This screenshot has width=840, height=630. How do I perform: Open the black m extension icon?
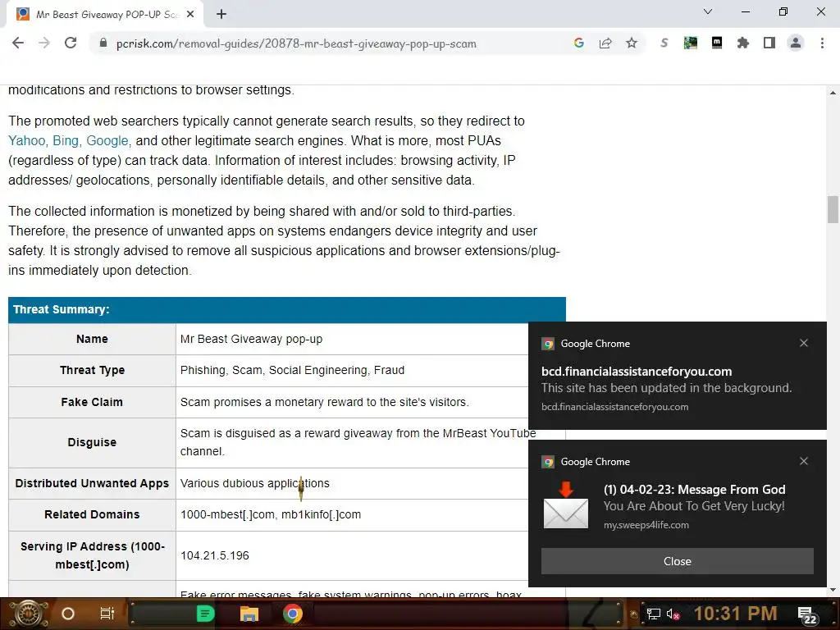click(717, 43)
